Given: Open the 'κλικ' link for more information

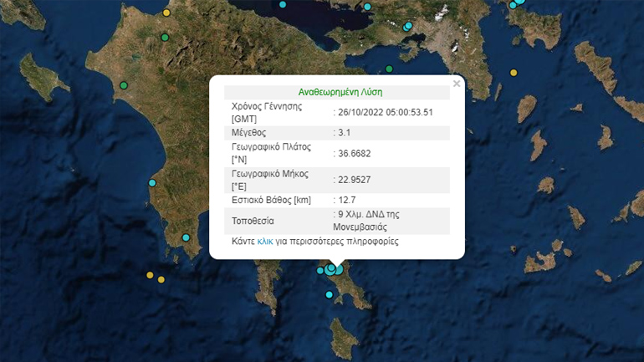Looking at the screenshot, I should tap(265, 242).
